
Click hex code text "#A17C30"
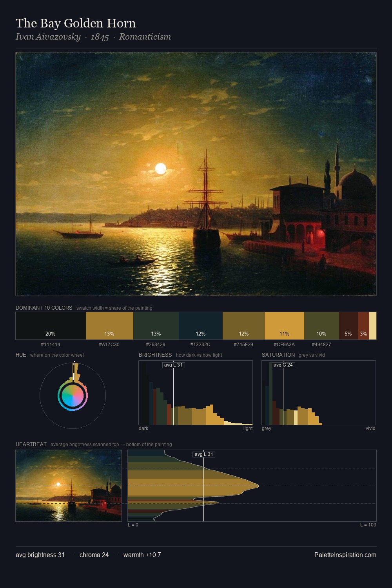109,344
